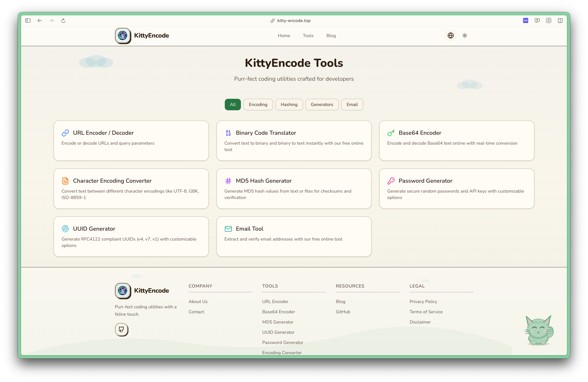The height and width of the screenshot is (382, 588).
Task: Open the Privacy Policy link
Action: click(x=423, y=301)
